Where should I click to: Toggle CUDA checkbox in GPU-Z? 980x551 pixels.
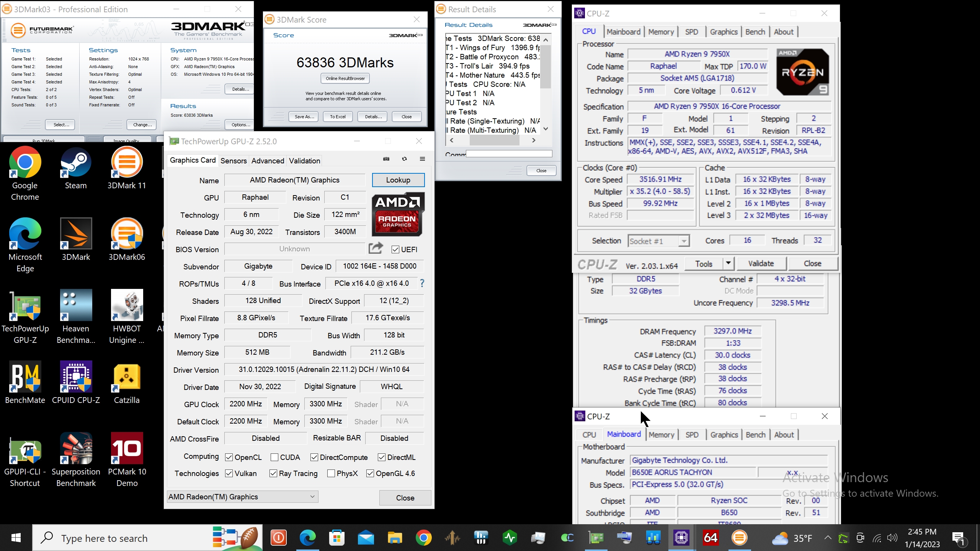click(x=274, y=457)
